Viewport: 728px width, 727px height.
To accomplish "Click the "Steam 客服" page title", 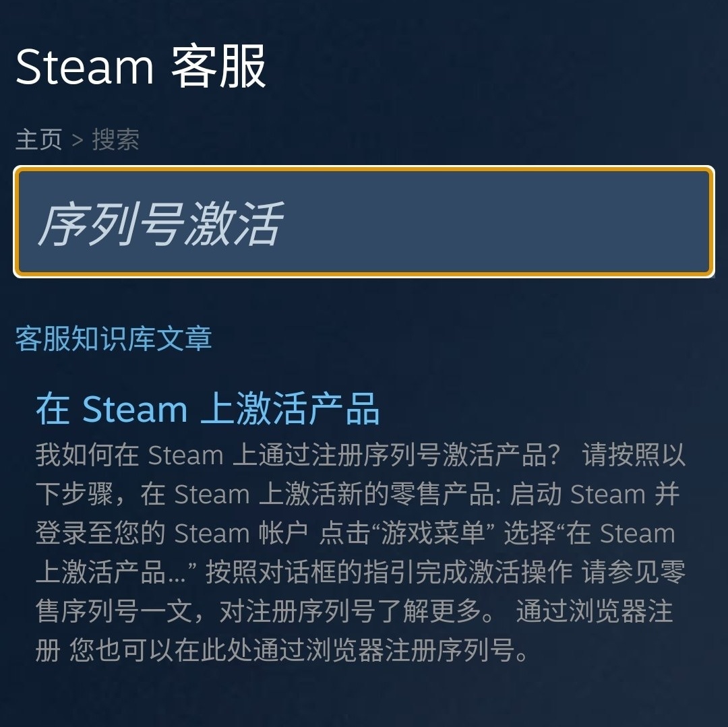I will (x=140, y=67).
